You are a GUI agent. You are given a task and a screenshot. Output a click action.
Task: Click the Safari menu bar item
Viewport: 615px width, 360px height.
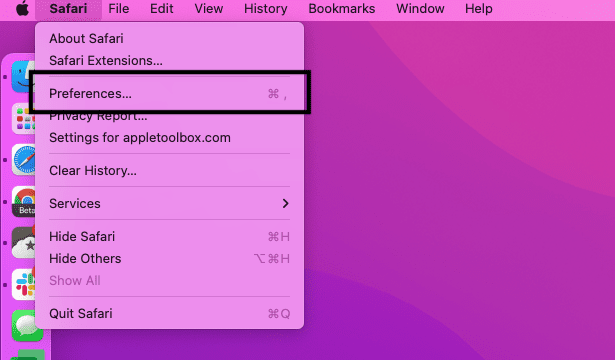click(68, 9)
